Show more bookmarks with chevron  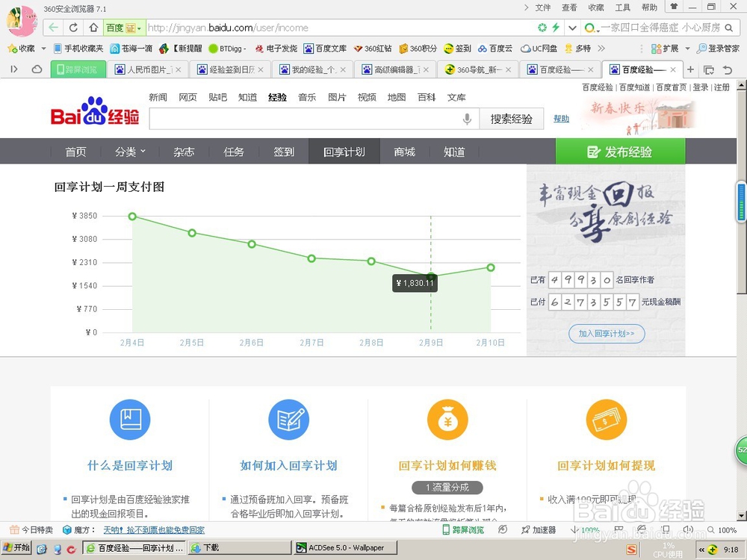point(601,48)
